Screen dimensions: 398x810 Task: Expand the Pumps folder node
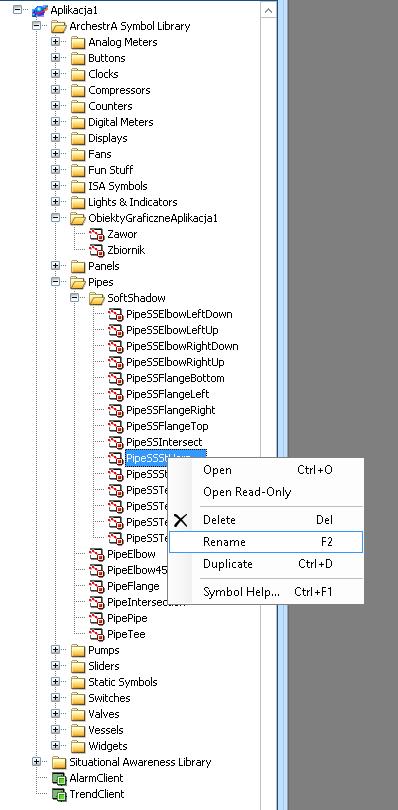pos(55,650)
